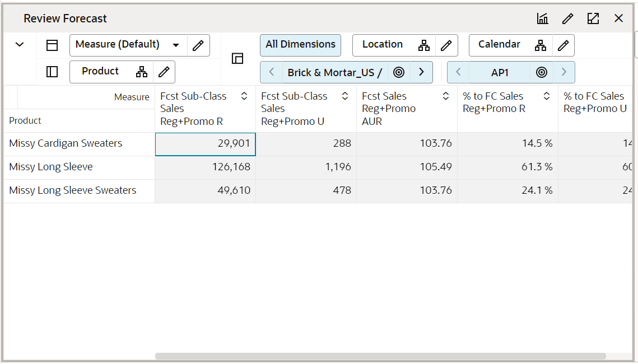Viewport: 638px width, 364px height.
Task: Click the 61.3 % cell
Action: [x=508, y=167]
